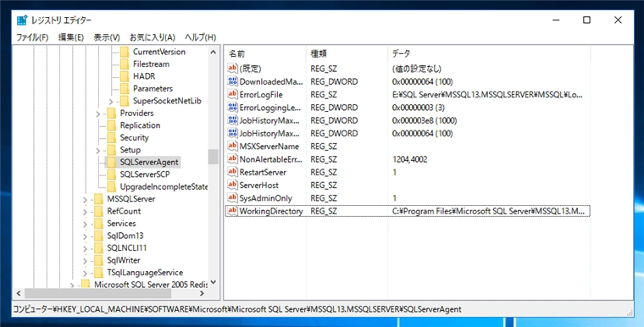Screen dimensions: 644x327
Task: Click the DWORD icon of DownloadedMa... value
Action: click(232, 81)
